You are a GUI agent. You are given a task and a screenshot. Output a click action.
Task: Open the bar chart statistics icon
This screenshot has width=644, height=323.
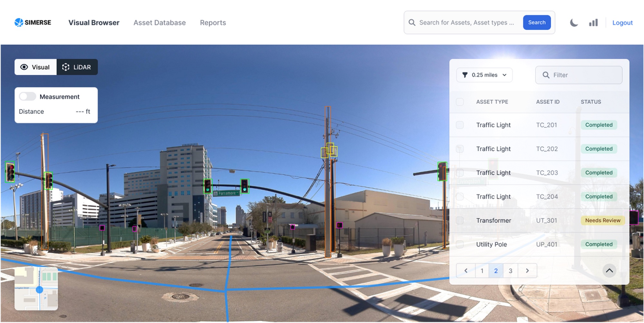tap(593, 23)
